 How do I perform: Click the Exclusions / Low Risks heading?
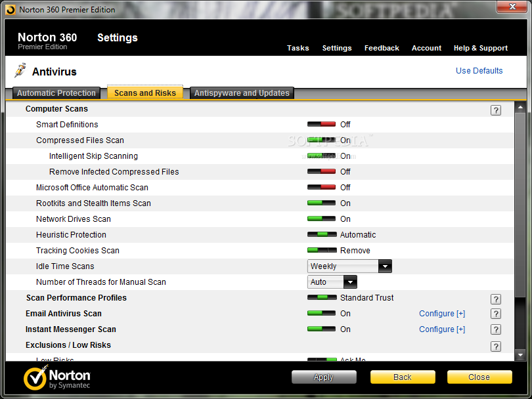click(x=68, y=345)
